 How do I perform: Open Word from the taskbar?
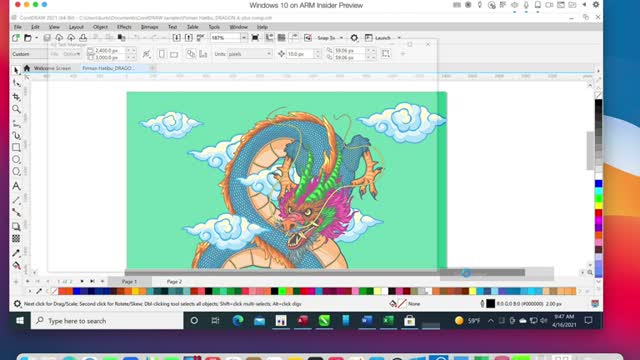pyautogui.click(x=367, y=321)
